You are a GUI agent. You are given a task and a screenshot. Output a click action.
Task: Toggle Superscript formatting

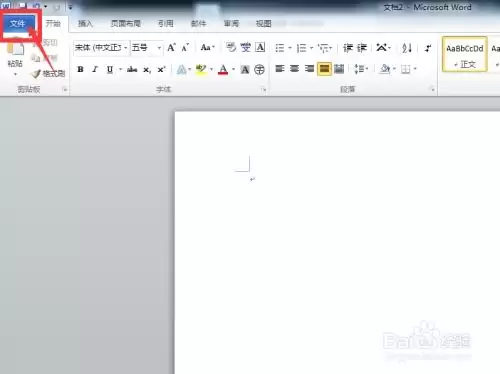(x=161, y=69)
